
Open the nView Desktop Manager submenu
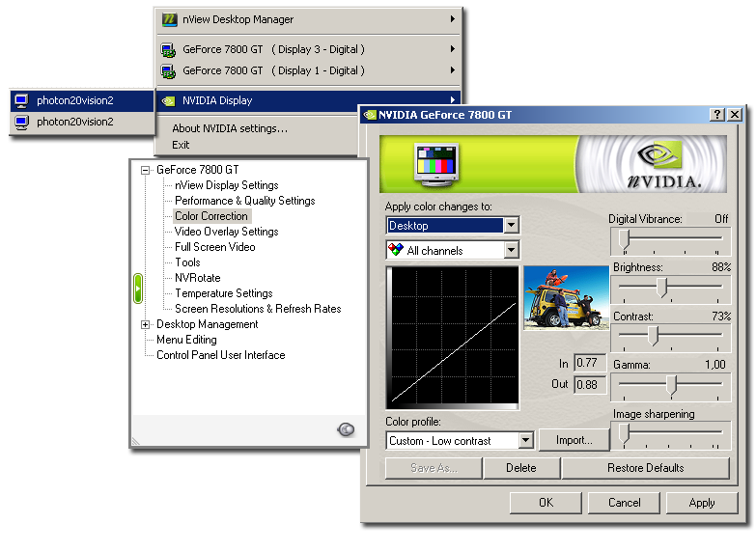(x=309, y=19)
